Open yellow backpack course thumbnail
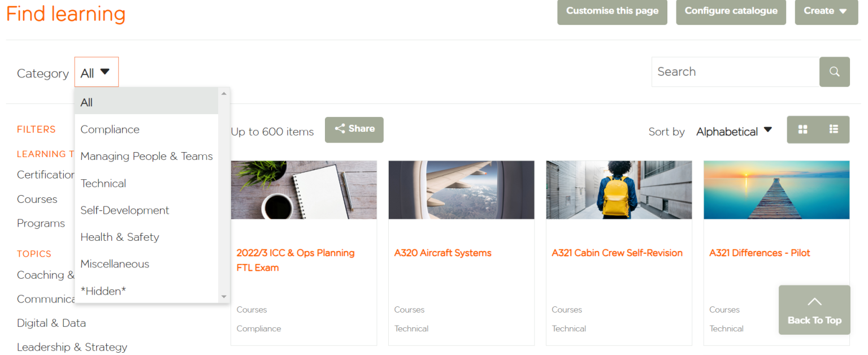868x355 pixels. (619, 190)
